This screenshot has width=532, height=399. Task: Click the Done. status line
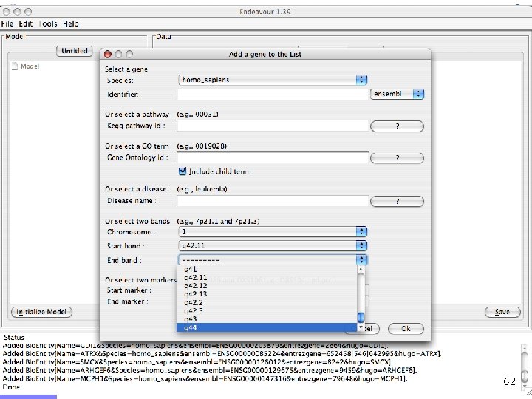(12, 387)
